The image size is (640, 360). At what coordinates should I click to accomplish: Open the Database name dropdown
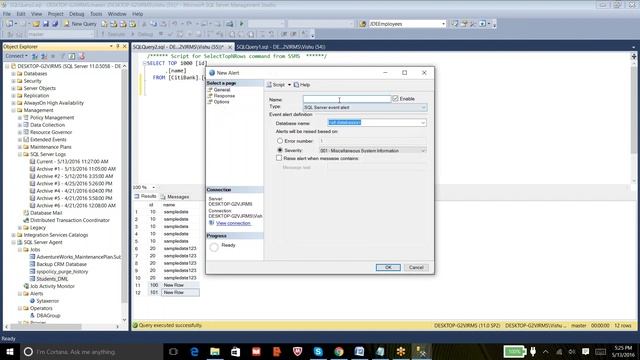pyautogui.click(x=423, y=122)
